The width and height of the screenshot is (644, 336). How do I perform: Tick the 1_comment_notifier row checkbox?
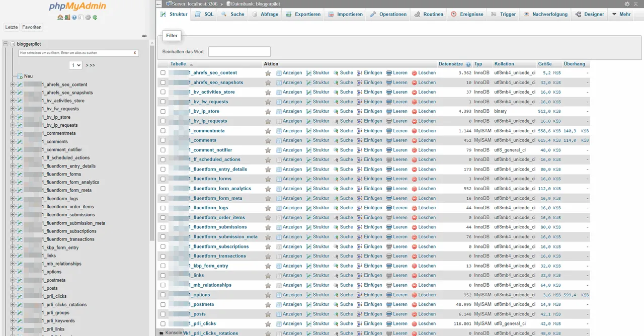pos(163,150)
